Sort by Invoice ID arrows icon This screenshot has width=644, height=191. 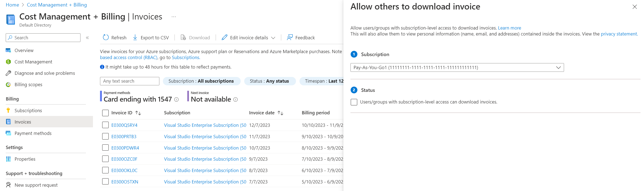tap(138, 113)
